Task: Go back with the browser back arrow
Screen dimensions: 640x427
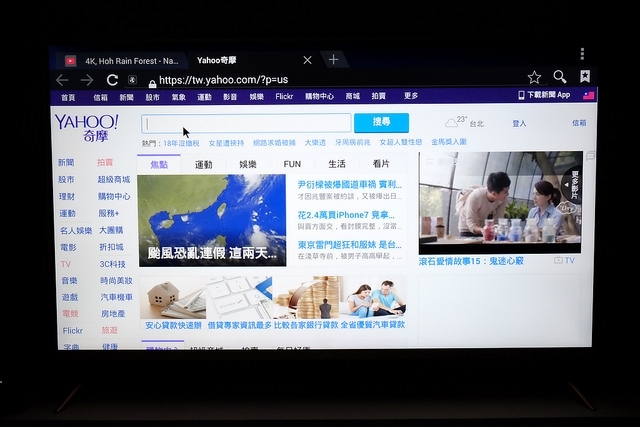Action: (x=62, y=80)
